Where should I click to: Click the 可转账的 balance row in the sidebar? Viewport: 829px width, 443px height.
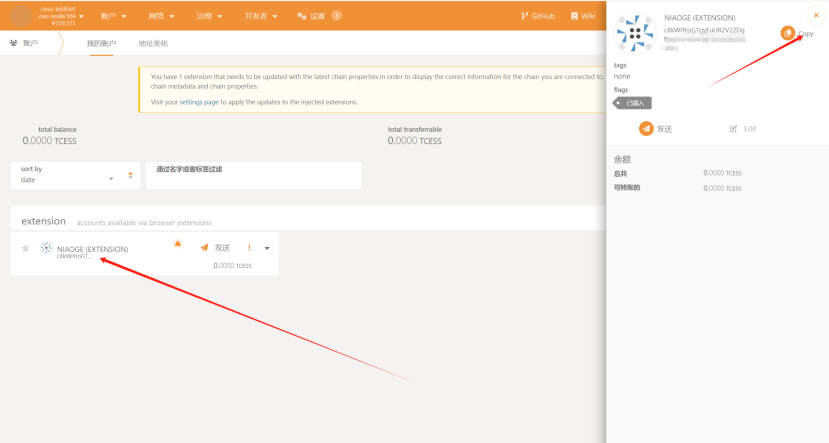click(x=678, y=188)
